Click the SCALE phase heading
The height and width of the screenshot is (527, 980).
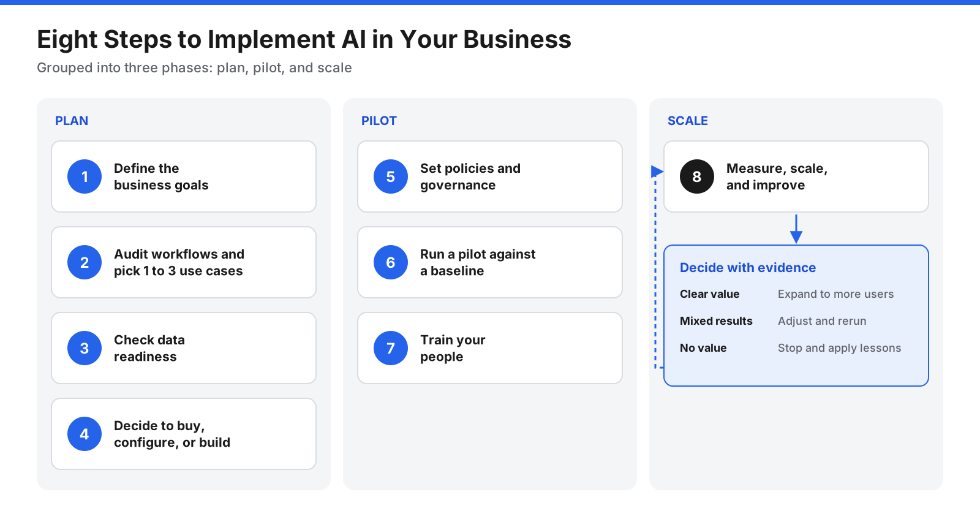tap(688, 121)
